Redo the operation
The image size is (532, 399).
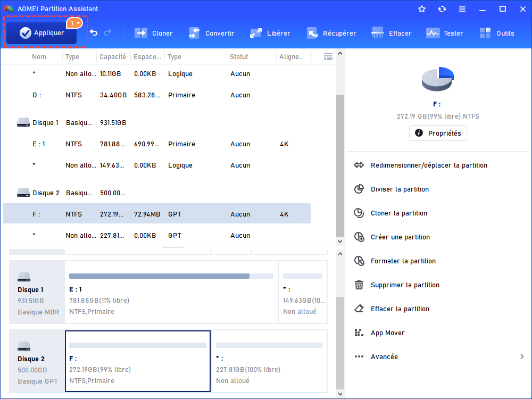[x=107, y=32]
